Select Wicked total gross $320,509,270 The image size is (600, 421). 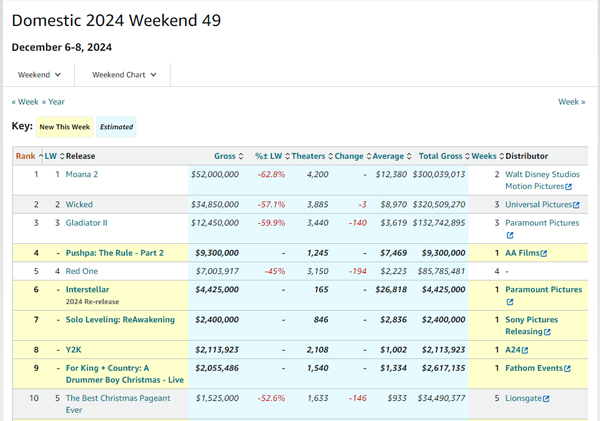click(x=439, y=204)
